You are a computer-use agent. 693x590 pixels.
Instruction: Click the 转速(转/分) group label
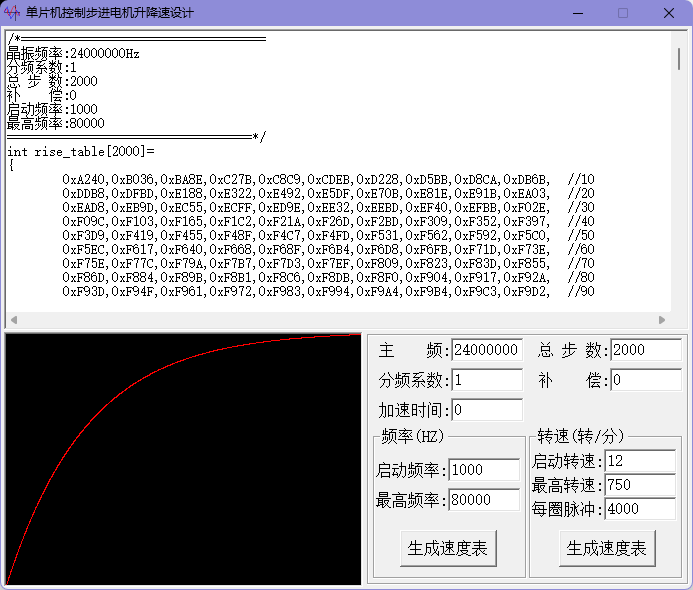coord(581,437)
